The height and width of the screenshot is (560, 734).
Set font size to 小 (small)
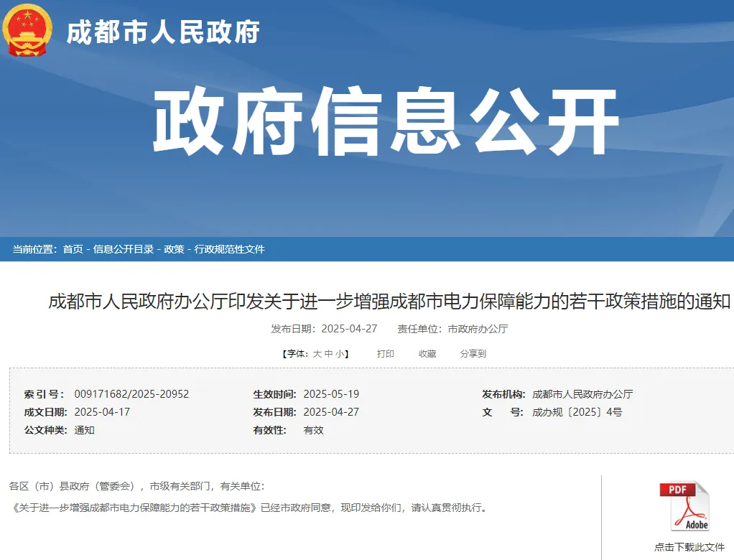click(339, 354)
